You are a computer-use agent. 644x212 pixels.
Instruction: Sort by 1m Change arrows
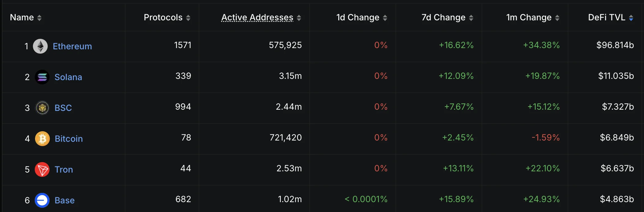pyautogui.click(x=557, y=18)
